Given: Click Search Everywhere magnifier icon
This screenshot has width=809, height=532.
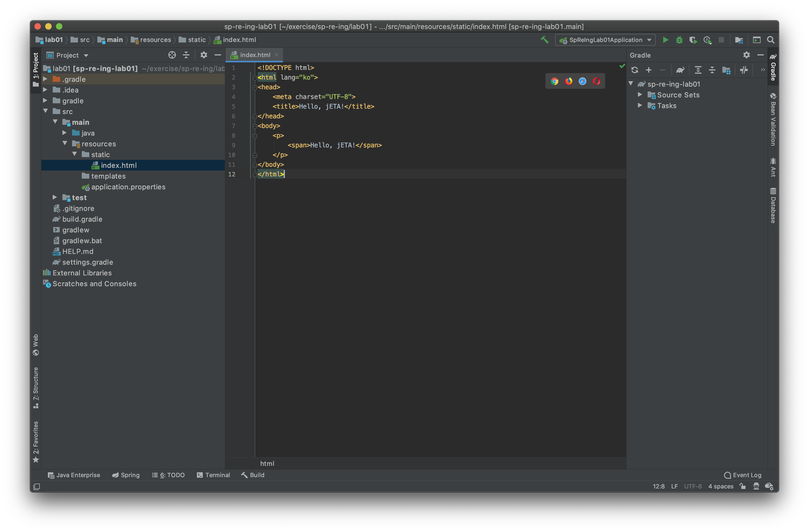Looking at the screenshot, I should pos(771,40).
